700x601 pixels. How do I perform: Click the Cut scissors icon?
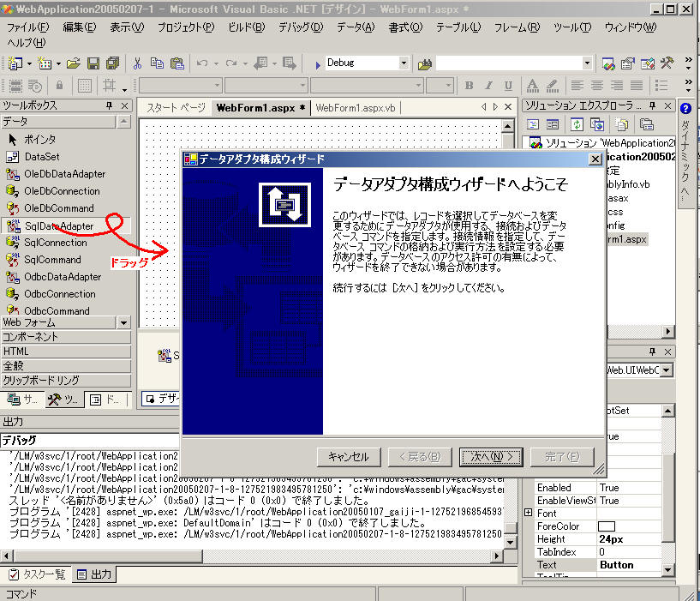(x=137, y=63)
